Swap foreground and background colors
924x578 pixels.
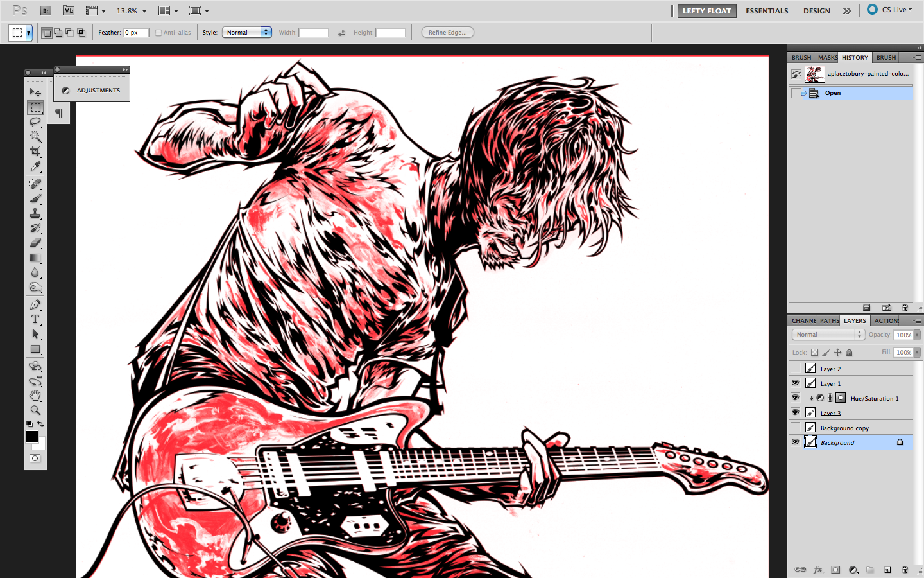point(40,424)
